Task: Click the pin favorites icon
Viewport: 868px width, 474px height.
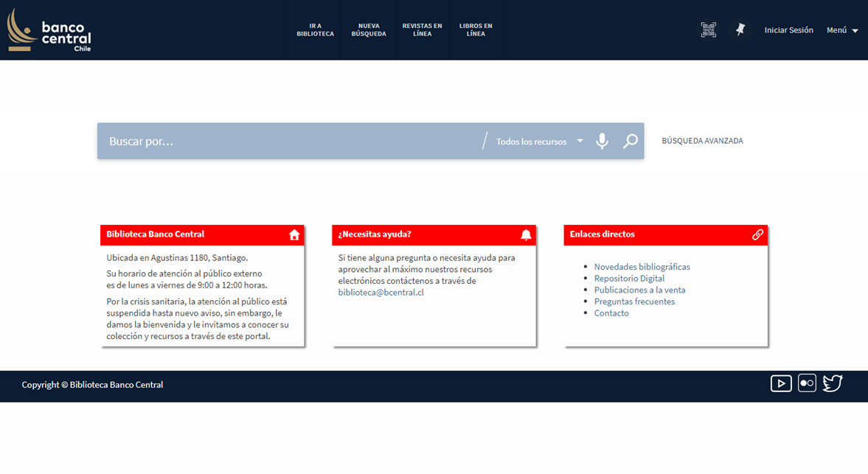Action: coord(740,30)
